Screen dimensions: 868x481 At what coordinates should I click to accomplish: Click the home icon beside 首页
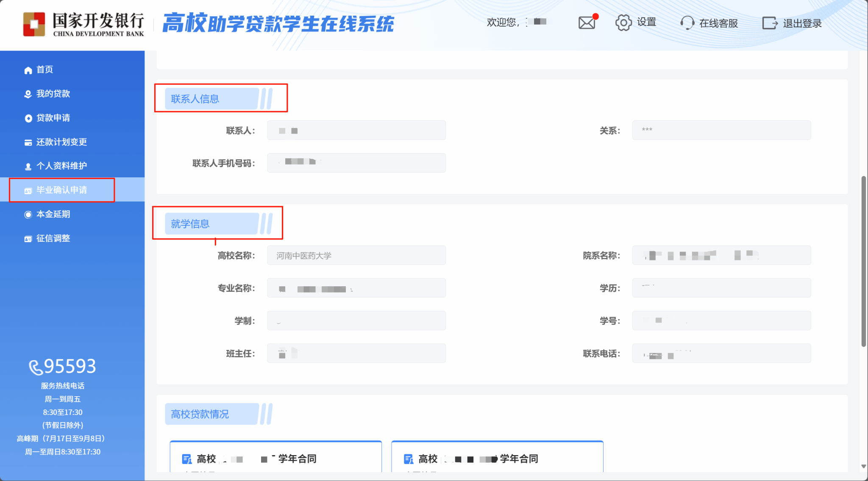(28, 70)
